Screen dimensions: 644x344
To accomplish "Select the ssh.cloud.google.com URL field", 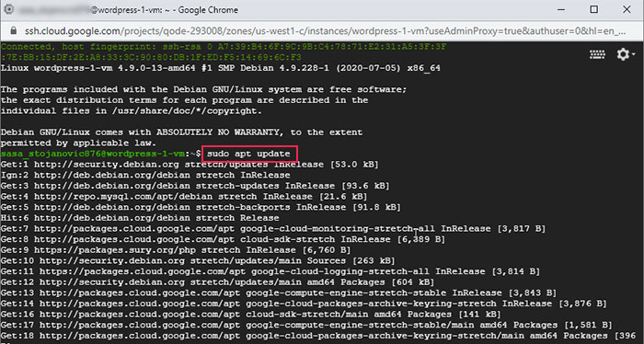I will pyautogui.click(x=325, y=30).
